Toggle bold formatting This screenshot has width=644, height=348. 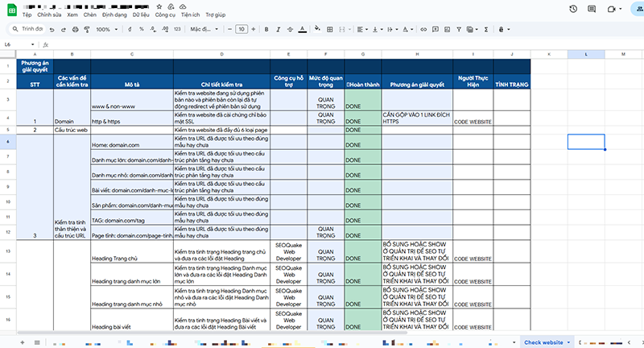coord(266,29)
